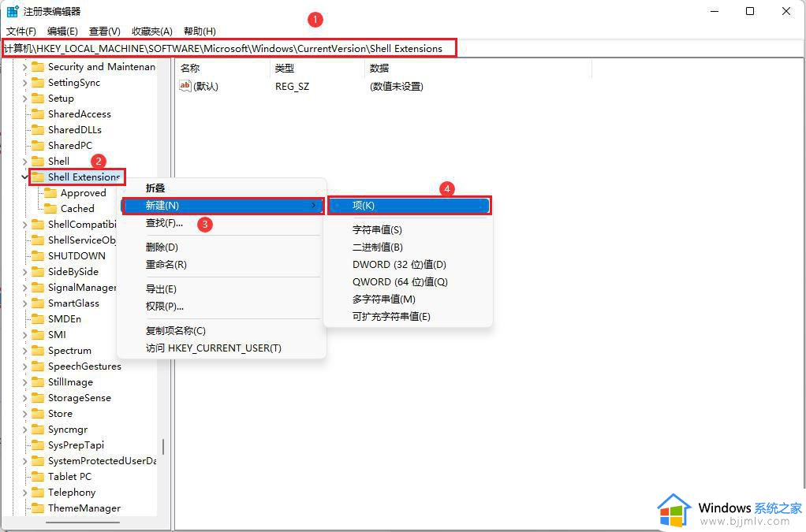Click the SettingSync folder icon
Screen dimensions: 806x532
pyautogui.click(x=38, y=83)
